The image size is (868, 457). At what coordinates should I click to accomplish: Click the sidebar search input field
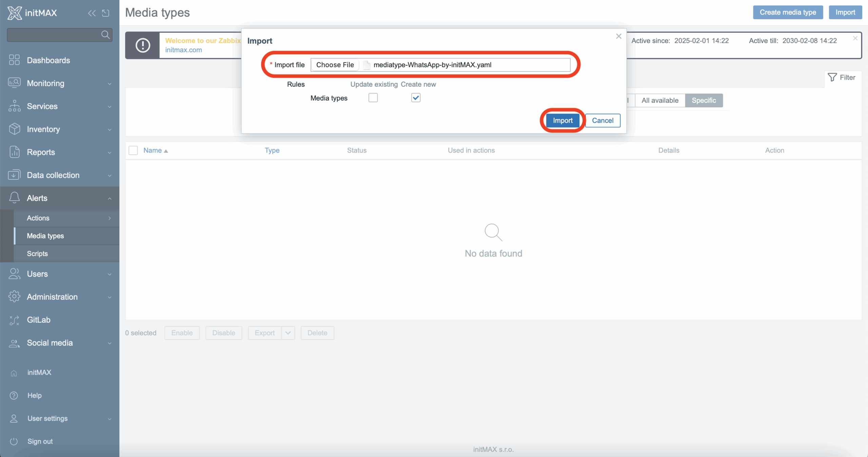click(x=59, y=35)
